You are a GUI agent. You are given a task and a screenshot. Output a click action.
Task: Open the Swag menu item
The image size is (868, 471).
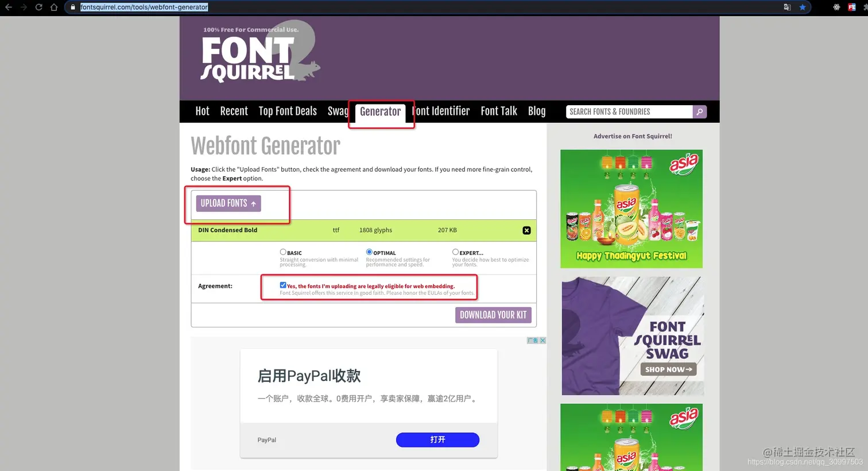click(x=338, y=111)
